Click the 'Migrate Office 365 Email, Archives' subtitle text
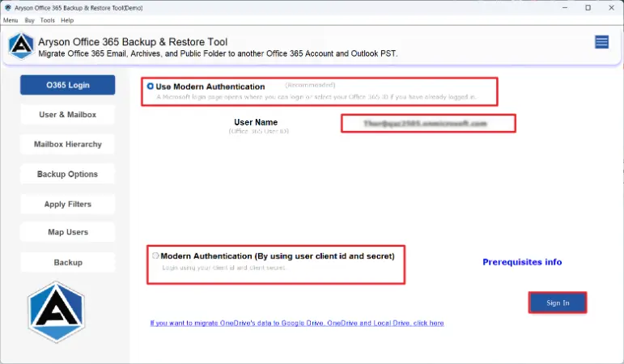Image resolution: width=624 pixels, height=364 pixels. 218,53
